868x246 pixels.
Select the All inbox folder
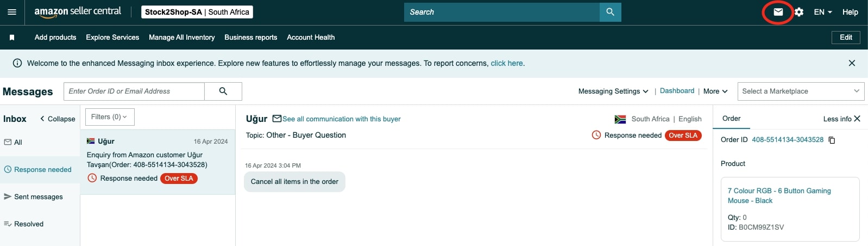(x=40, y=143)
